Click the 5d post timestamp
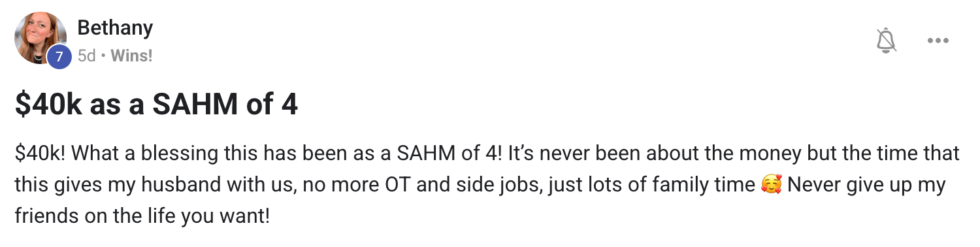980x247 pixels. (x=86, y=56)
